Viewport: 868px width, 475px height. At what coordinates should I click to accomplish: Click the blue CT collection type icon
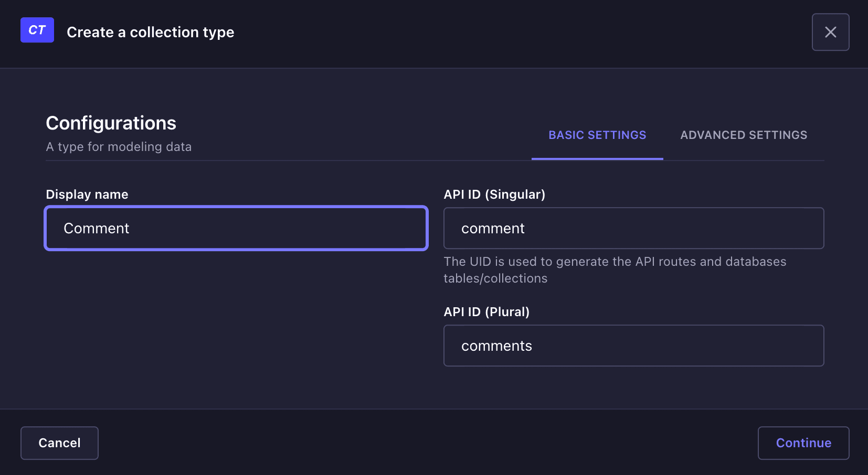(x=37, y=30)
